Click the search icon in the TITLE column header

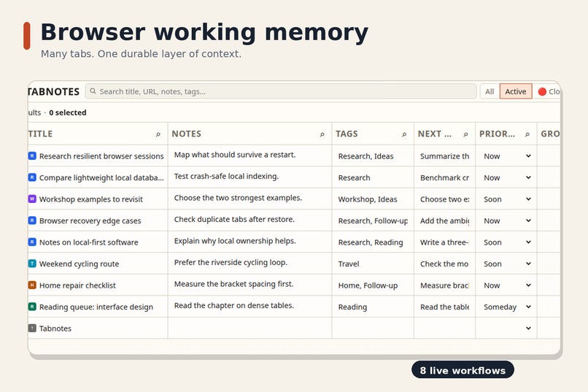(x=158, y=134)
